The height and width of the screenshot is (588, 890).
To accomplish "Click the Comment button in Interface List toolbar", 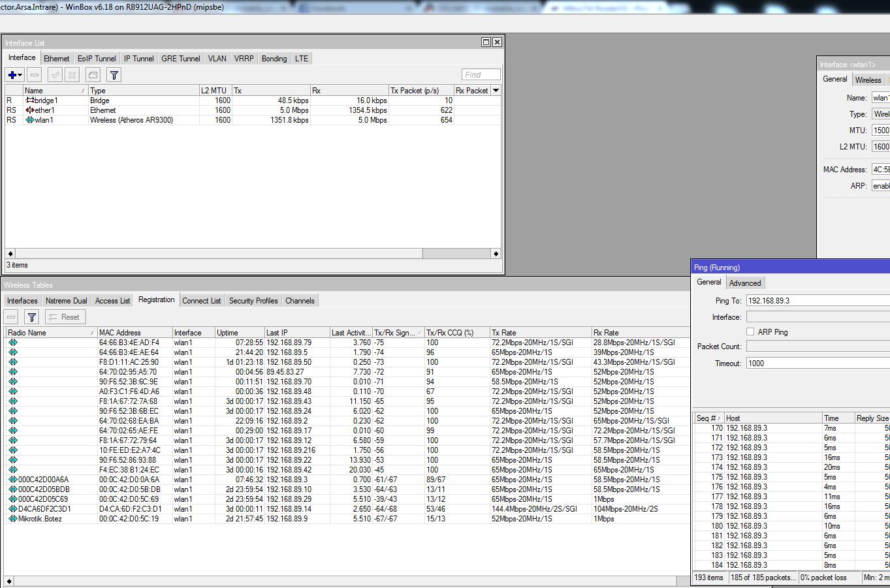I will 93,75.
